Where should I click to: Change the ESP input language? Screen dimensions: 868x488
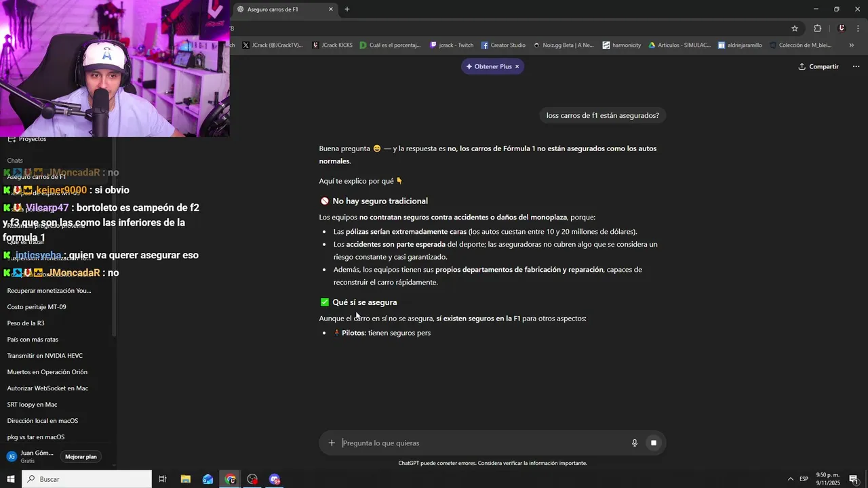[x=804, y=479]
